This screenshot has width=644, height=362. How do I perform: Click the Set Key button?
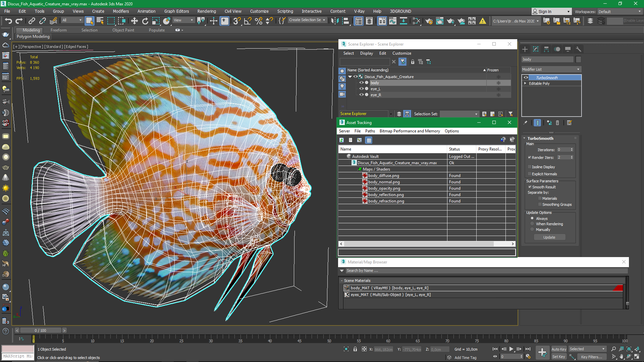559,357
